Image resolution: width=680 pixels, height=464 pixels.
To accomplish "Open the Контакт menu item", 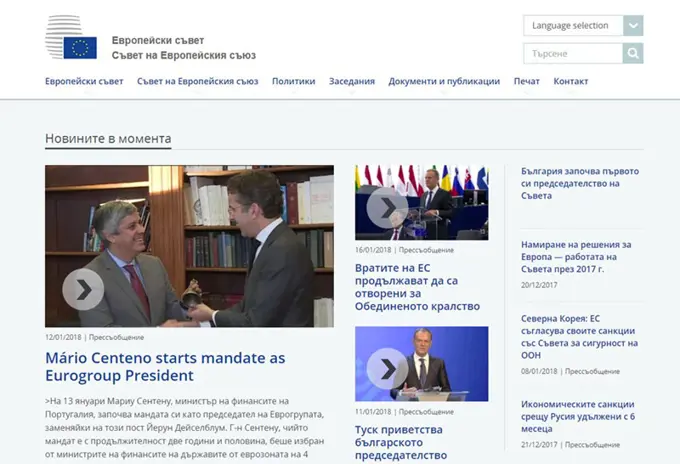I will (570, 82).
